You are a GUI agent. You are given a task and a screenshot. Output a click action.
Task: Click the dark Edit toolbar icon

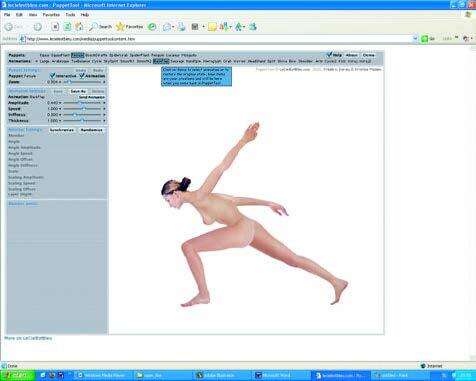(195, 27)
